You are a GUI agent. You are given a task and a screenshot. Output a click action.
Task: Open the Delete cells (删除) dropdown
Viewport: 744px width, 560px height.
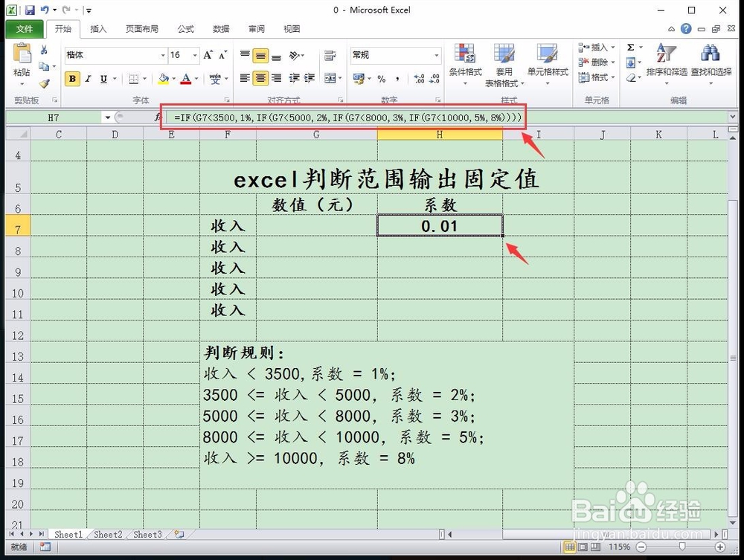click(597, 62)
